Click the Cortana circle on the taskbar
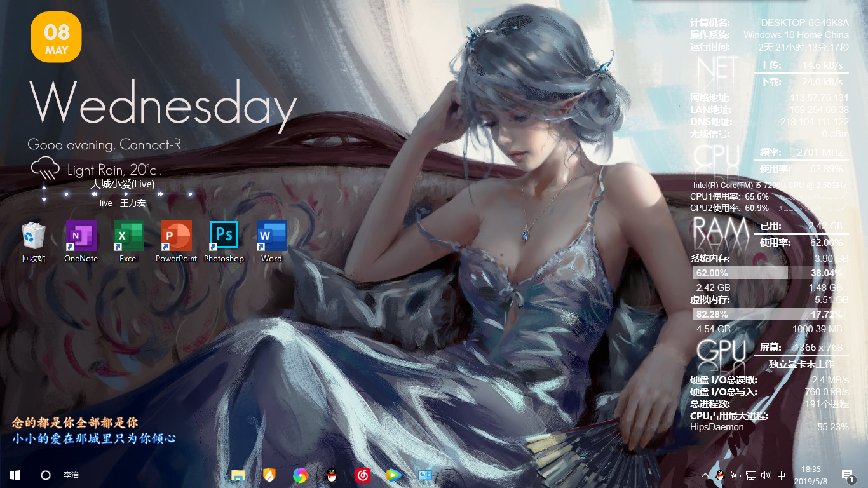Image resolution: width=868 pixels, height=488 pixels. click(46, 475)
